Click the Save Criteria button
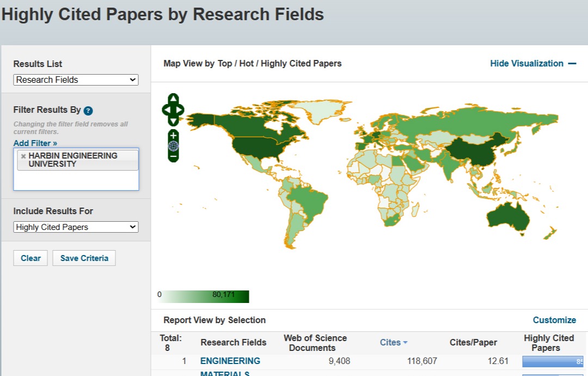The width and height of the screenshot is (588, 376). (84, 258)
